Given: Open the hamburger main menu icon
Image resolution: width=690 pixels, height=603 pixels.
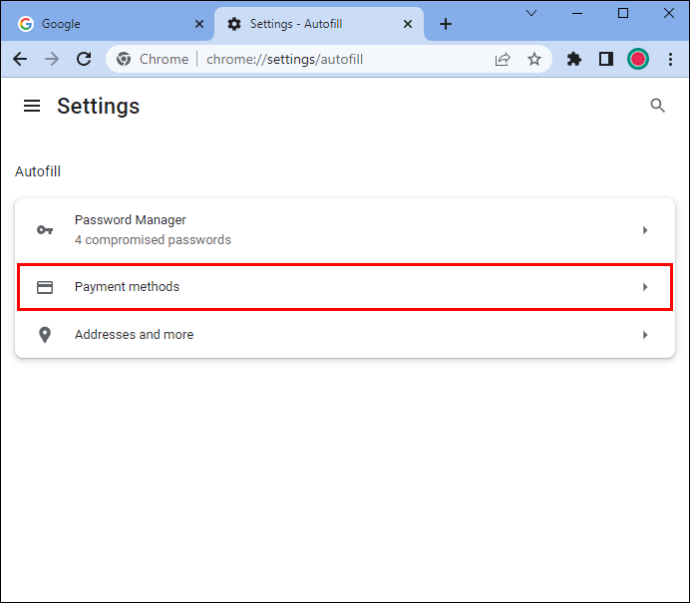Looking at the screenshot, I should [32, 106].
